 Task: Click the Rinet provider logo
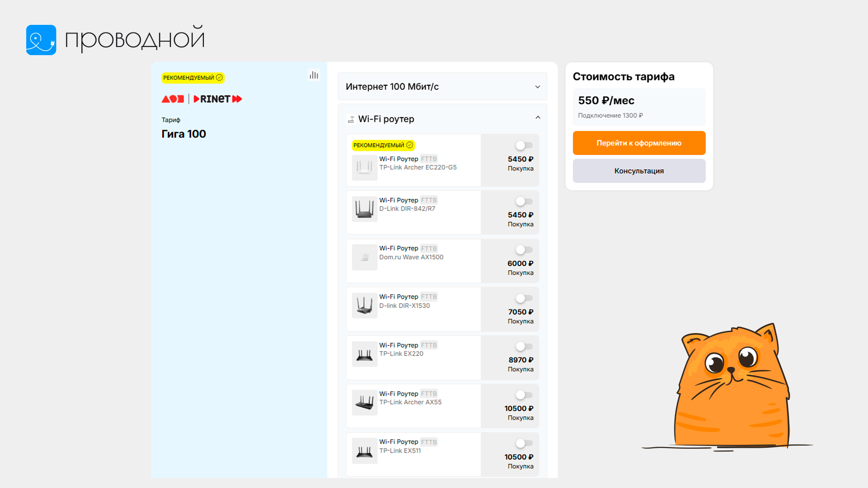218,99
